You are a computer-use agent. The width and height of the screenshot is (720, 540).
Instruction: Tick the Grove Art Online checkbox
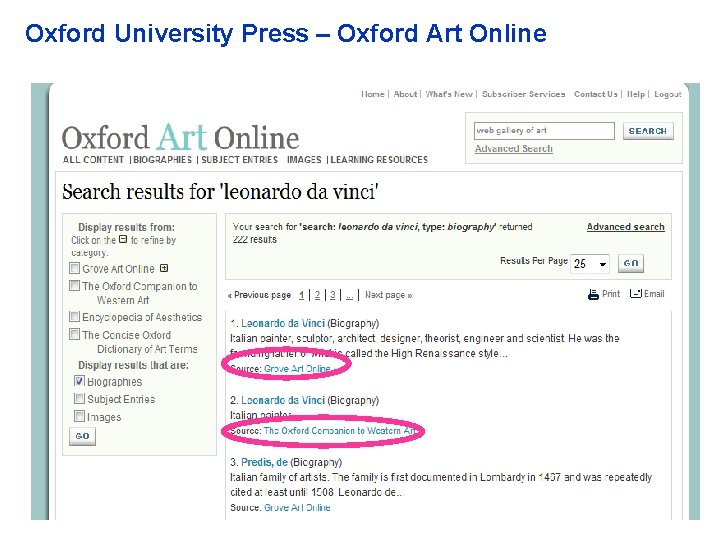[74, 268]
